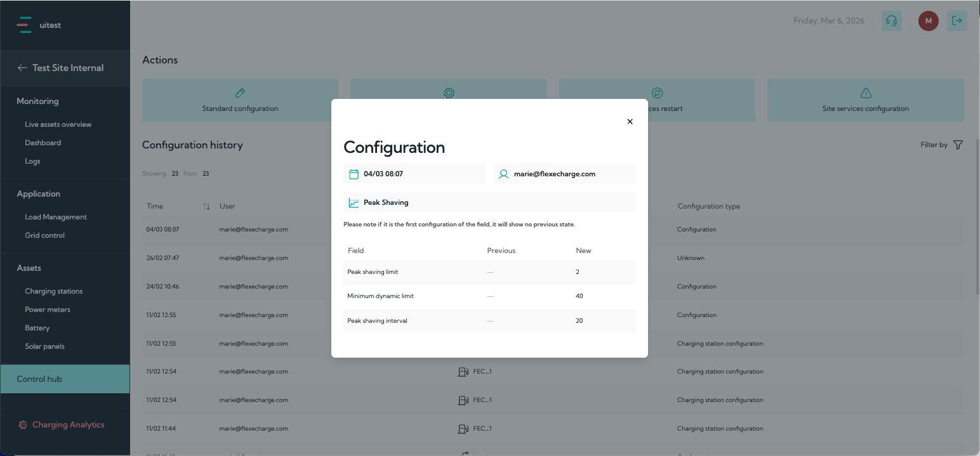980x456 pixels.
Task: Click the Field column header in dialog
Action: (x=355, y=251)
